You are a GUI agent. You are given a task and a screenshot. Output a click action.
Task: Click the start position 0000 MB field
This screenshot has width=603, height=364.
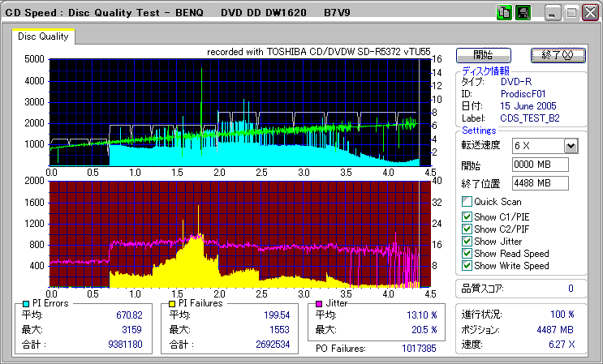click(x=541, y=165)
